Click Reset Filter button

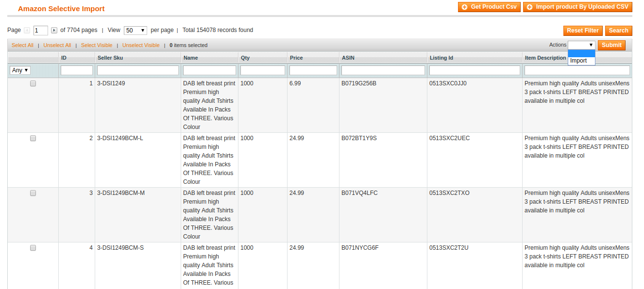pyautogui.click(x=583, y=31)
